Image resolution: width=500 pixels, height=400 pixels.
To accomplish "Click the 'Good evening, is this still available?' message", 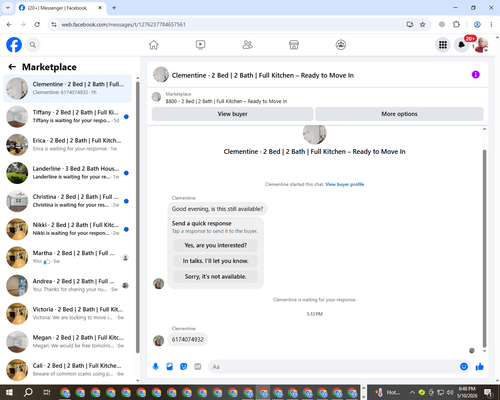I will [x=217, y=209].
